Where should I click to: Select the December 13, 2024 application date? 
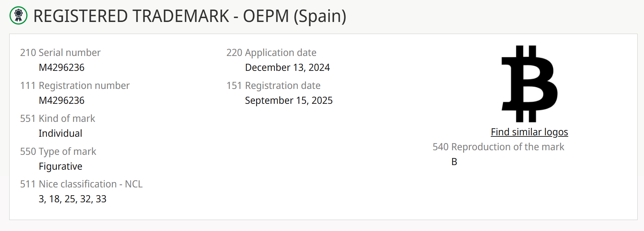point(287,68)
